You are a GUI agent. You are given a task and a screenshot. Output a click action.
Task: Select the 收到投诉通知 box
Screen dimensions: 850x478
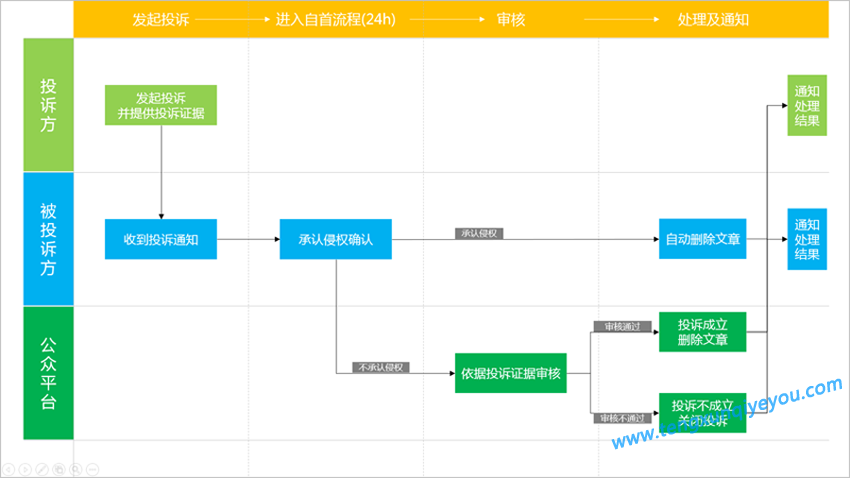(x=161, y=239)
